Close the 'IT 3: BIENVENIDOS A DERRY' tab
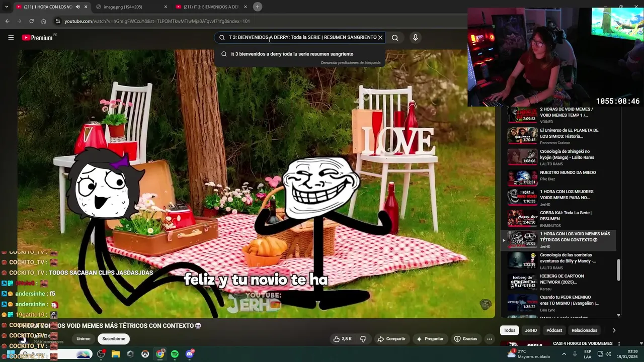The width and height of the screenshot is (644, 362). tap(245, 7)
